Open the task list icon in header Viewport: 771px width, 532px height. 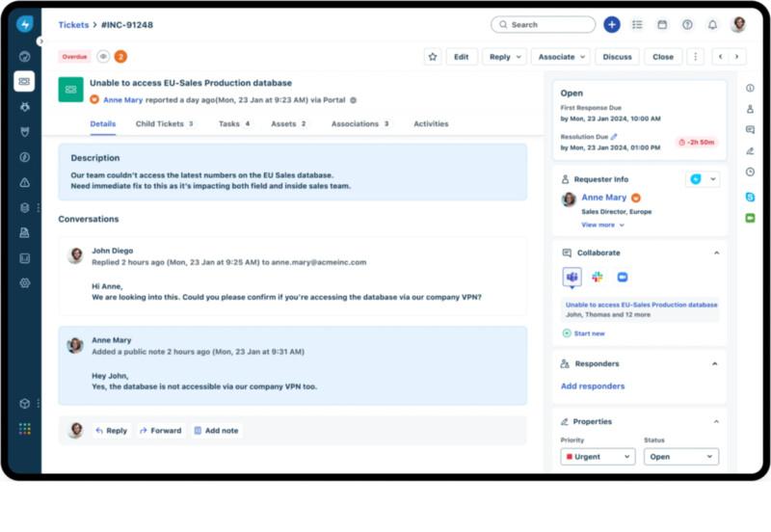pyautogui.click(x=637, y=25)
